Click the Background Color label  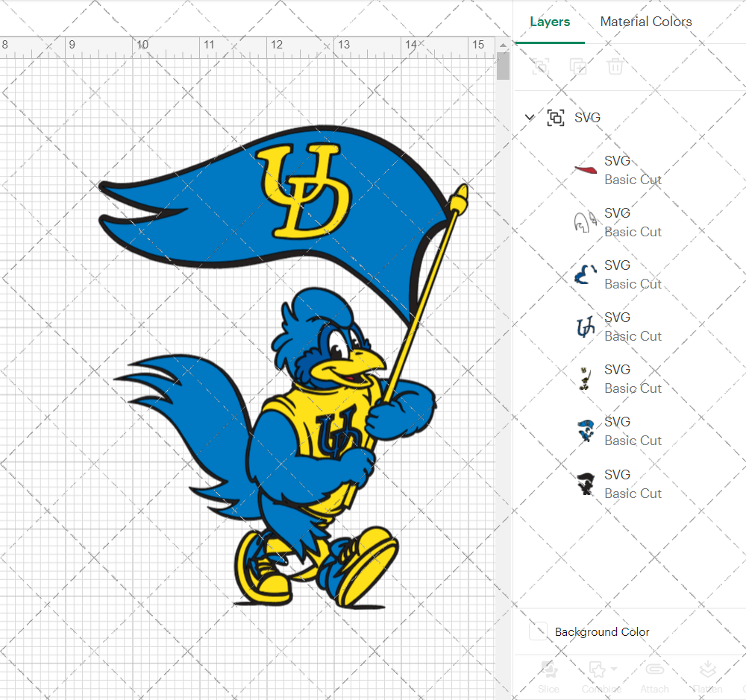tap(602, 632)
